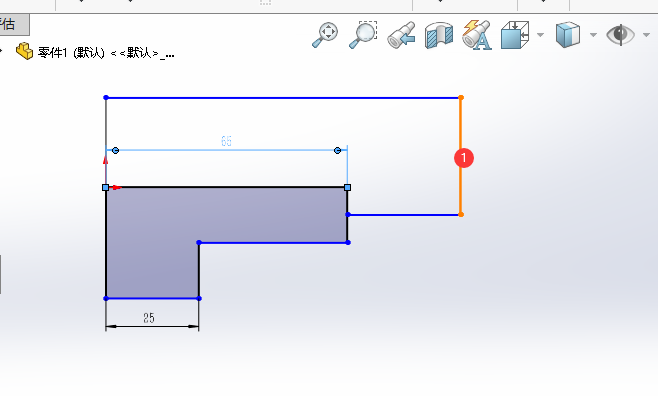Click the left handle of the 65 dimension
This screenshot has width=658, height=396.
click(116, 150)
